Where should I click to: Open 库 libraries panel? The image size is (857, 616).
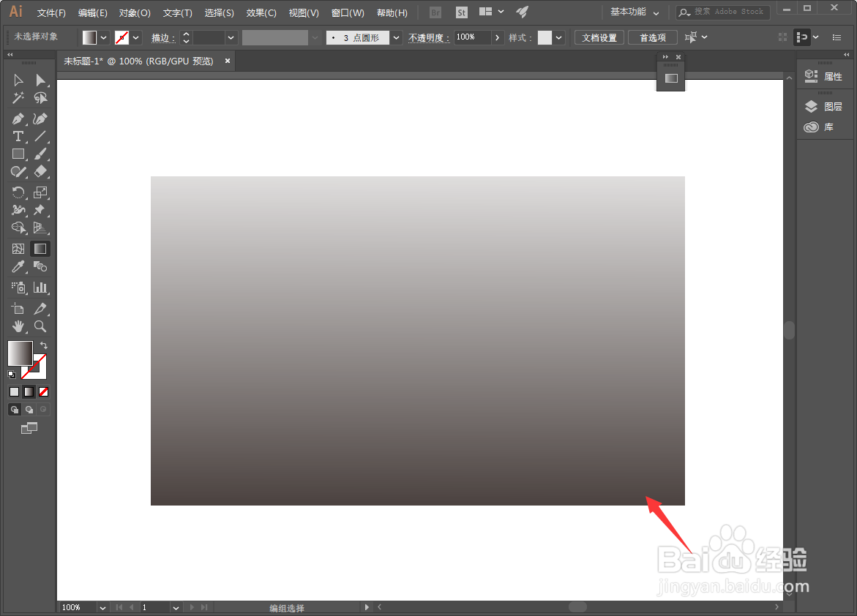point(819,127)
